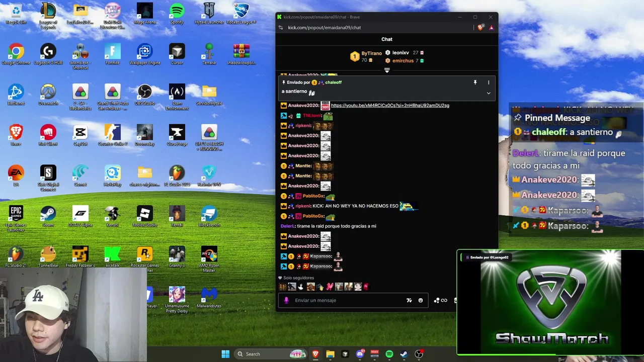
Task: Select the Overwatch desktop icon
Action: point(48,95)
